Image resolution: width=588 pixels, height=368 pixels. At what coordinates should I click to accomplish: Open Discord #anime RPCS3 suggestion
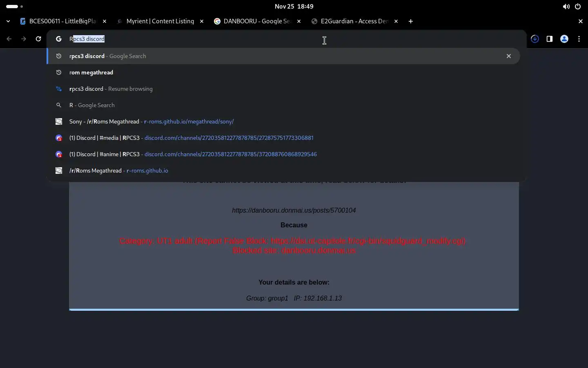pos(283,154)
